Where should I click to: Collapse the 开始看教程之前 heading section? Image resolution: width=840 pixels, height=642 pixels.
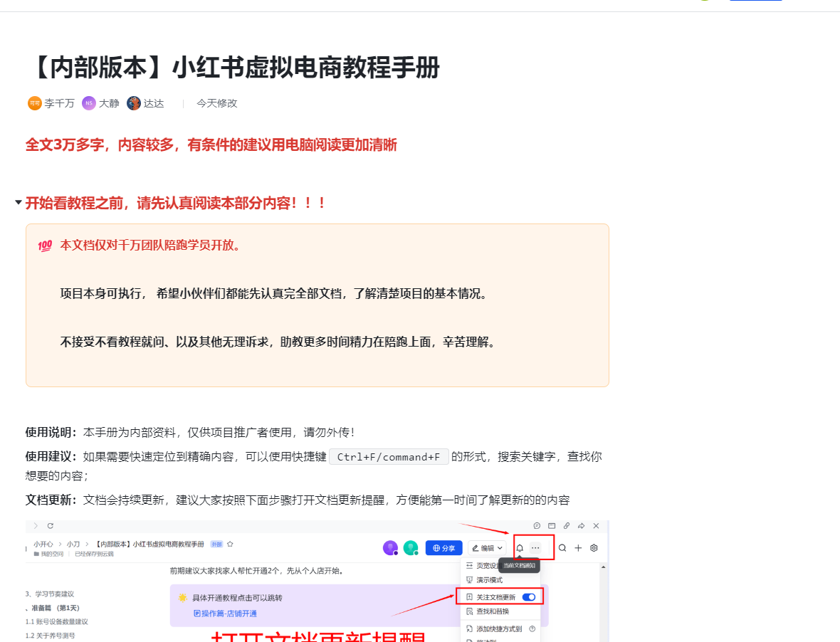18,203
